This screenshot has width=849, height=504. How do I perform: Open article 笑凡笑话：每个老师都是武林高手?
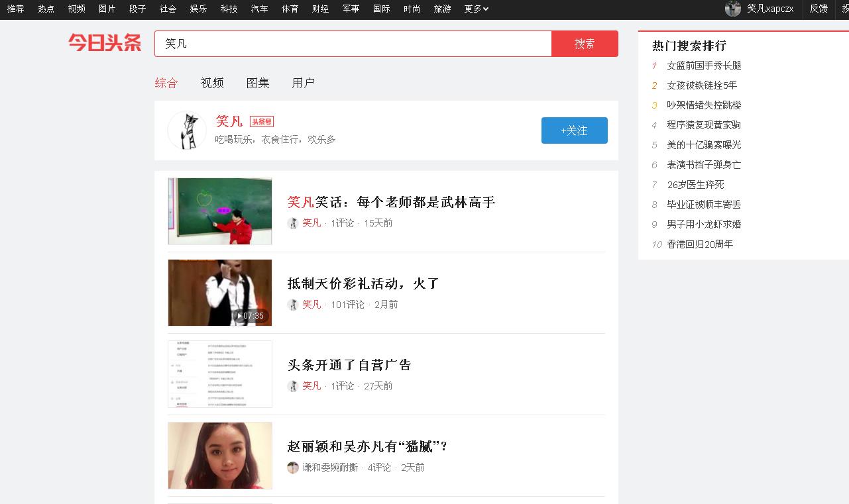[x=391, y=202]
